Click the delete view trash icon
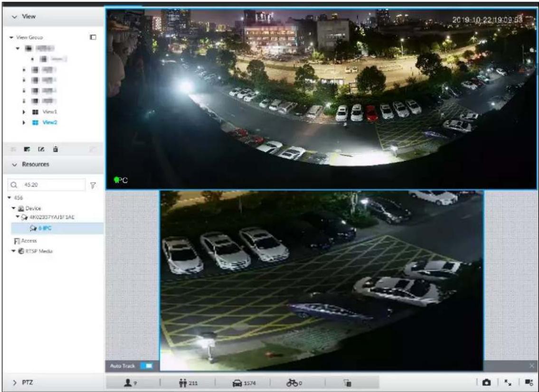 (56, 149)
